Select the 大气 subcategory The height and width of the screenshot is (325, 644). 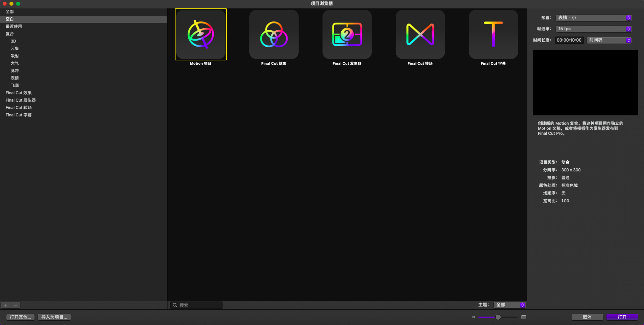(84, 63)
